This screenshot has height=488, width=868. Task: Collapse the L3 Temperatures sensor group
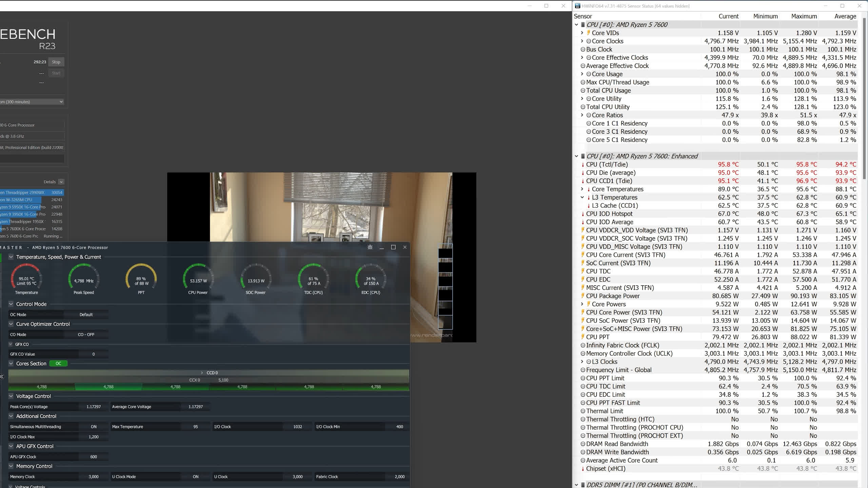[582, 197]
